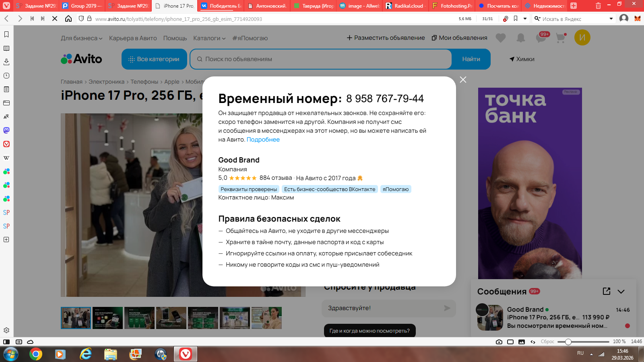
Task: Click the Подробнее link
Action: click(x=263, y=140)
